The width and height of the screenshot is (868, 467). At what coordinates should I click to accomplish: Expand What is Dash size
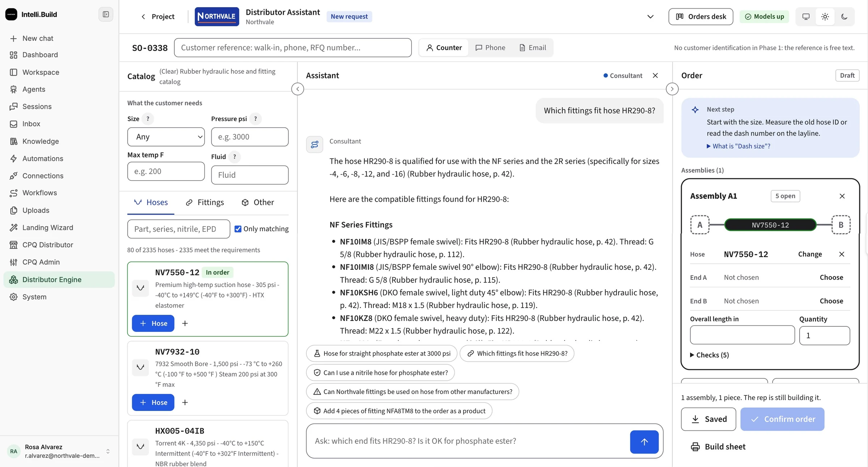point(738,146)
